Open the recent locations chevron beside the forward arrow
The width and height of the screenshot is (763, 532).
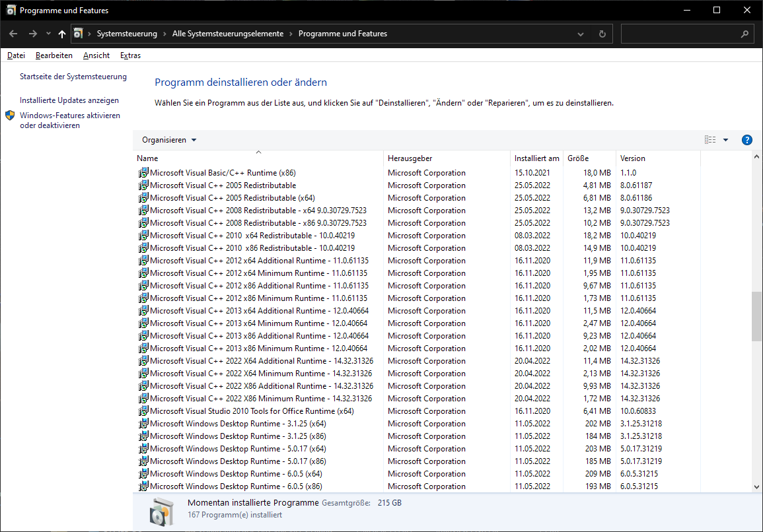pos(48,34)
